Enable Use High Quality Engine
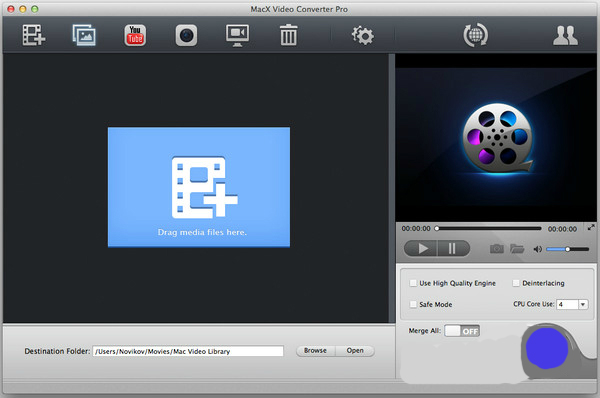This screenshot has height=398, width=600. point(413,283)
